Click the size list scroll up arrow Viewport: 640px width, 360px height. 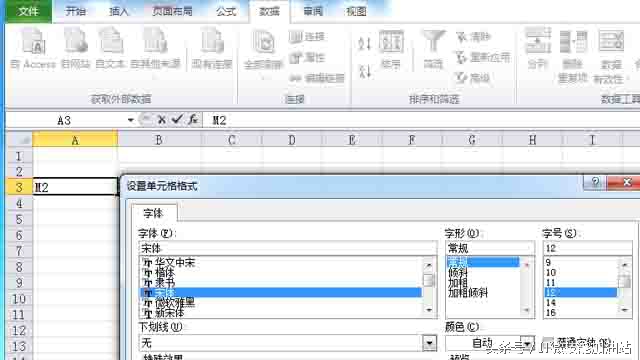(x=624, y=264)
